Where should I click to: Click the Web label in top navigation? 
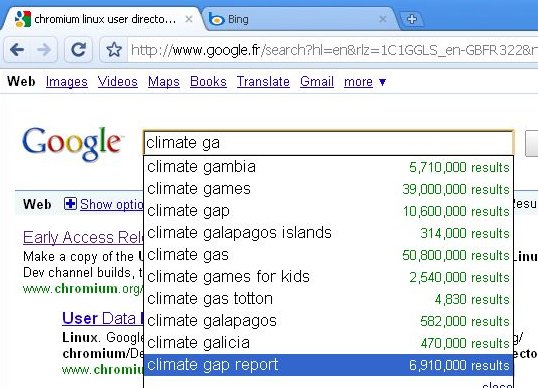(x=21, y=82)
